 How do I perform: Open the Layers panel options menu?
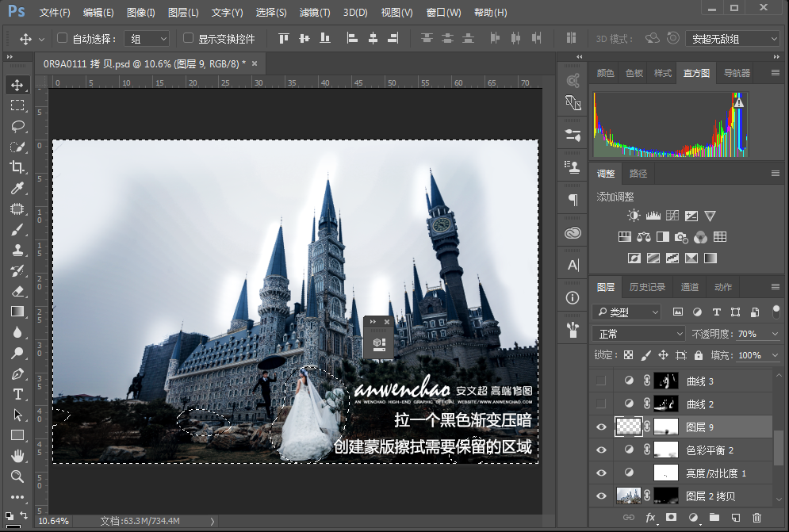point(775,287)
